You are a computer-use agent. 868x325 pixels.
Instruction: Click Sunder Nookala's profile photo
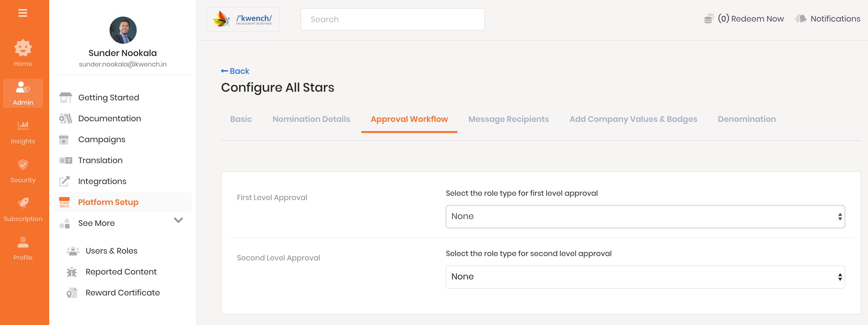pyautogui.click(x=123, y=30)
